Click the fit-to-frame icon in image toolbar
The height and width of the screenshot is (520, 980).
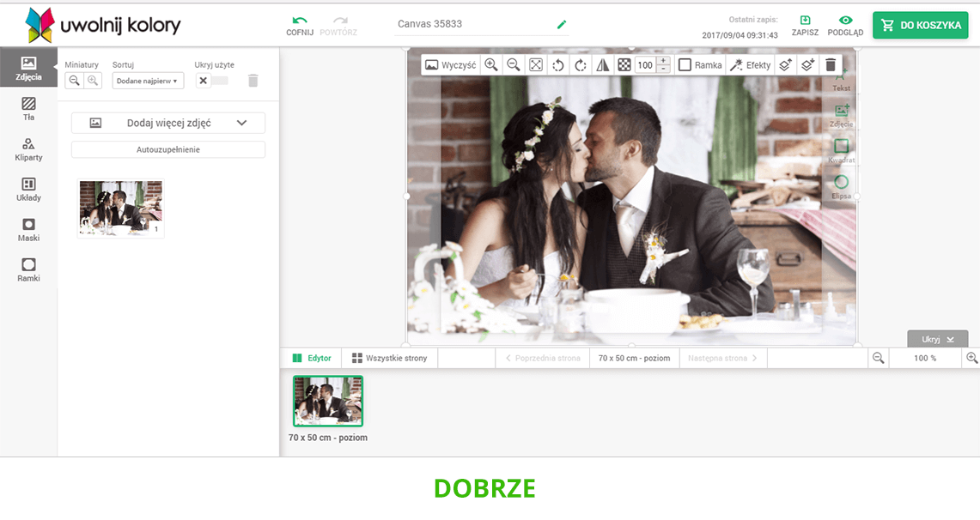(x=535, y=65)
